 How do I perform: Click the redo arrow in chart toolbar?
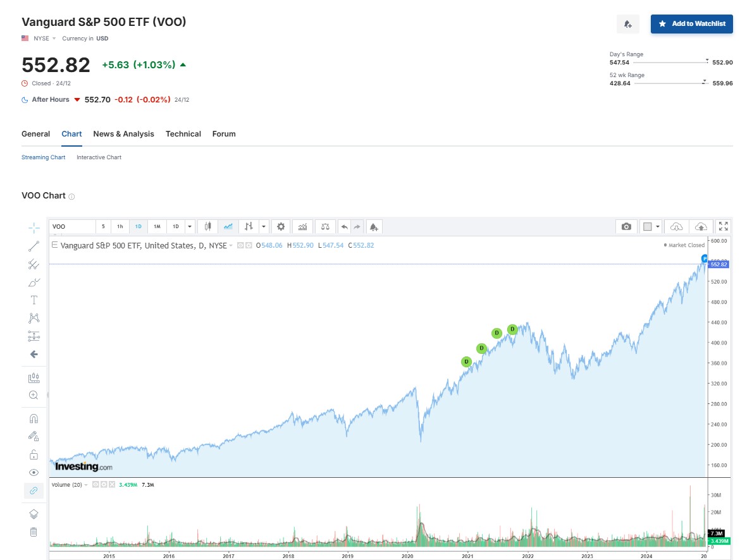357,227
